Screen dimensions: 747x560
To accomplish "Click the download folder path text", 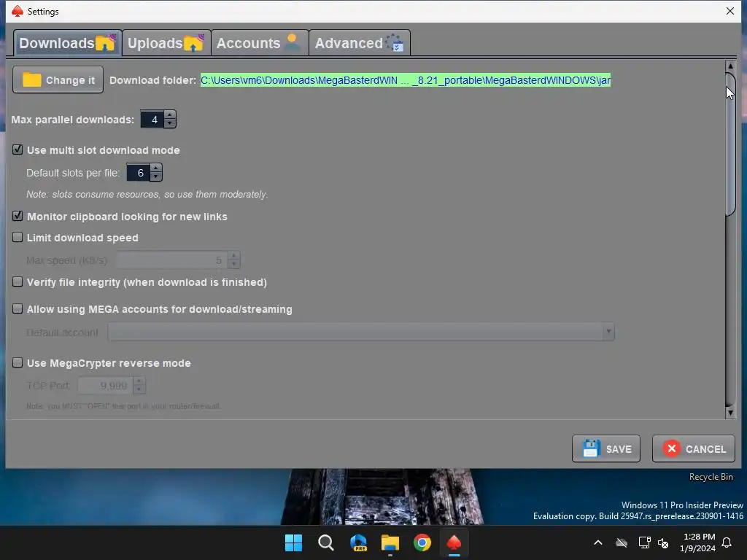I will click(x=406, y=80).
